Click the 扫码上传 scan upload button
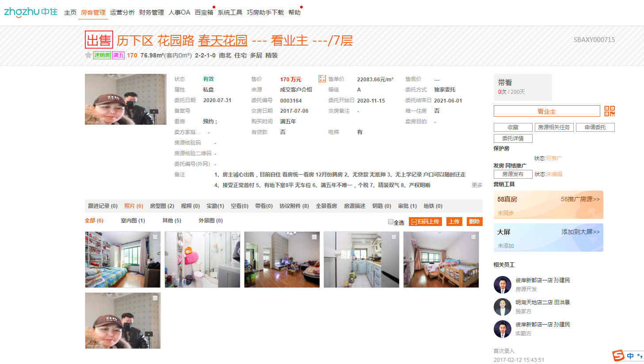The width and height of the screenshot is (644, 364). (426, 222)
